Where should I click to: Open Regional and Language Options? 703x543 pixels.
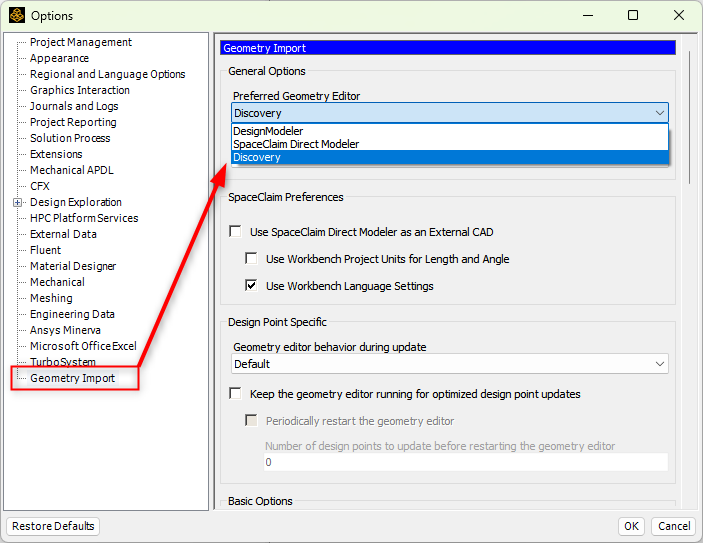point(108,74)
